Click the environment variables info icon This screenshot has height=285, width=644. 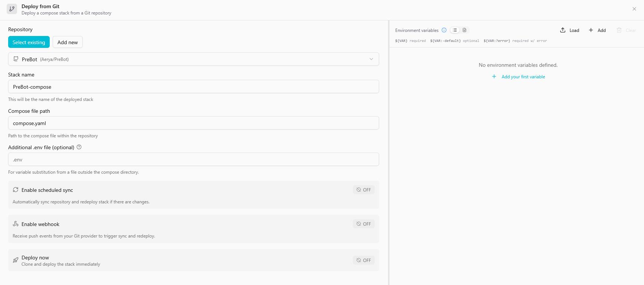[x=444, y=30]
